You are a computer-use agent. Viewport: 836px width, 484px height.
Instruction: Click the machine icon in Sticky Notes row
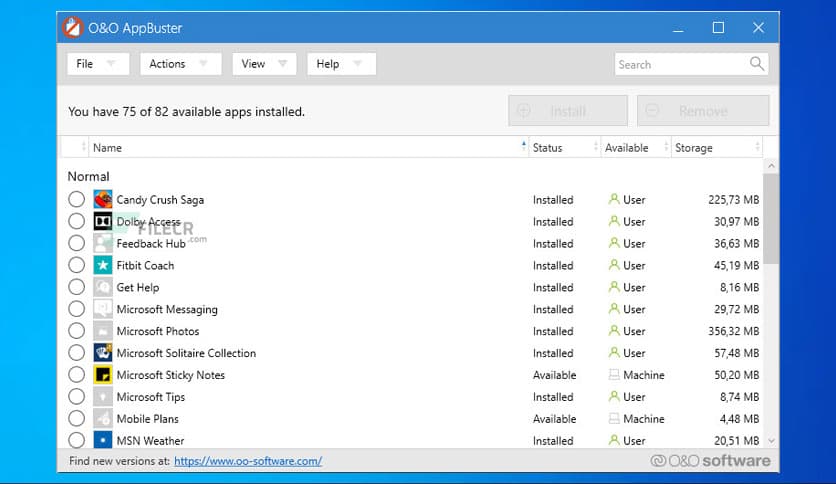pos(614,375)
